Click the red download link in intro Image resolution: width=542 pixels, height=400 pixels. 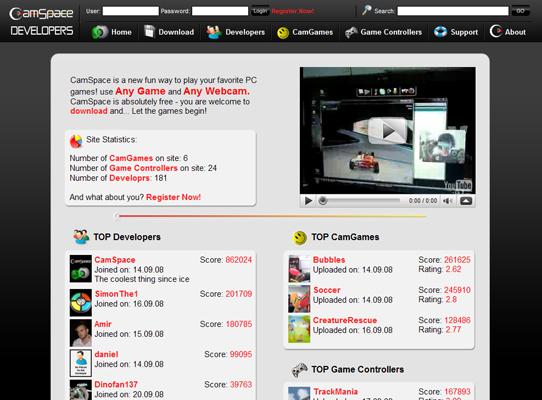pos(89,111)
